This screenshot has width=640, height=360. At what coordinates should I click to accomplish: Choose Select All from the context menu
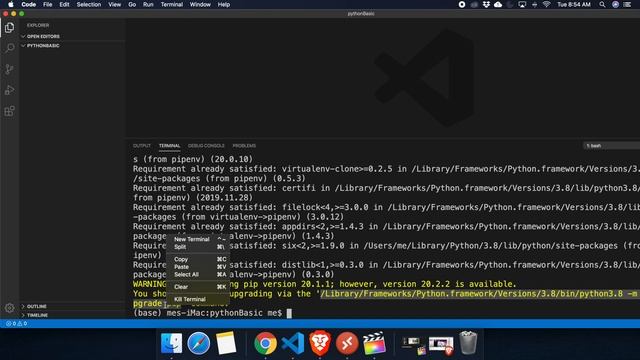(198, 275)
